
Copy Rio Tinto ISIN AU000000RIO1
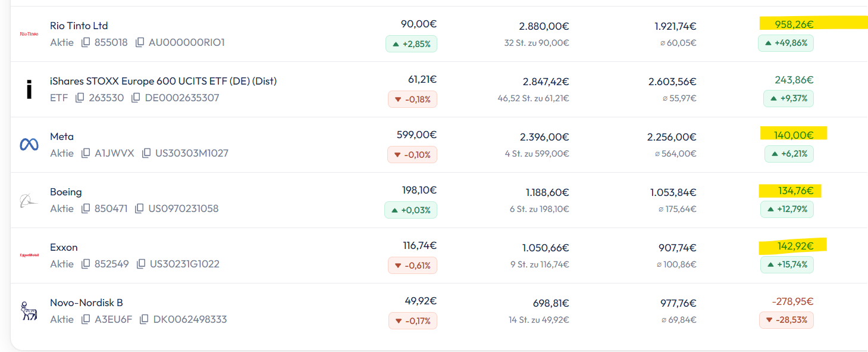(140, 43)
